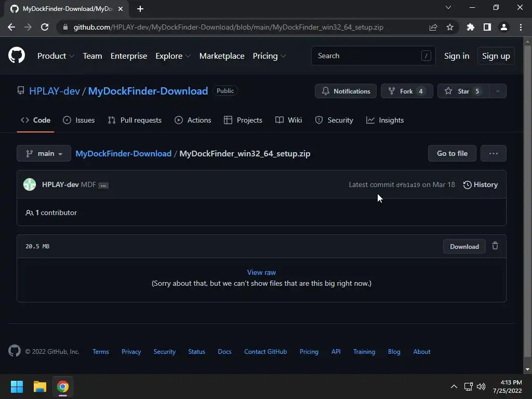Expand the commit message ellipsis button
This screenshot has width=532, height=399.
[x=103, y=185]
